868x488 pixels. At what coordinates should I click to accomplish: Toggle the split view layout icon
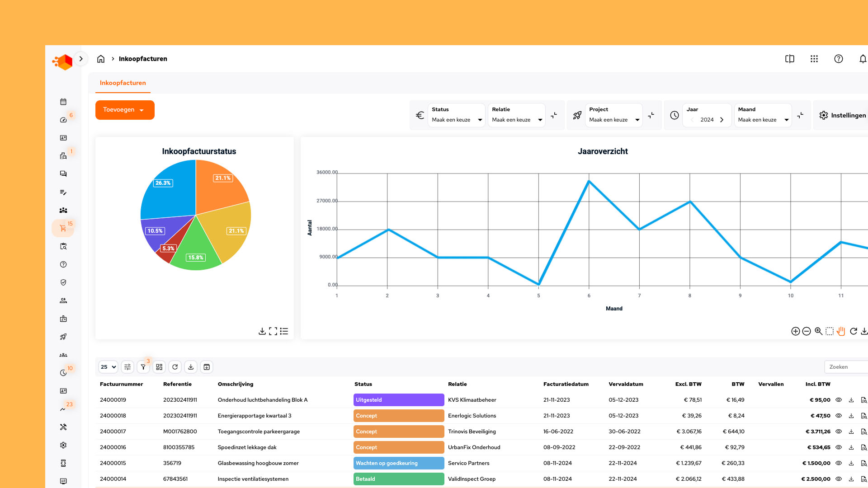tap(790, 59)
